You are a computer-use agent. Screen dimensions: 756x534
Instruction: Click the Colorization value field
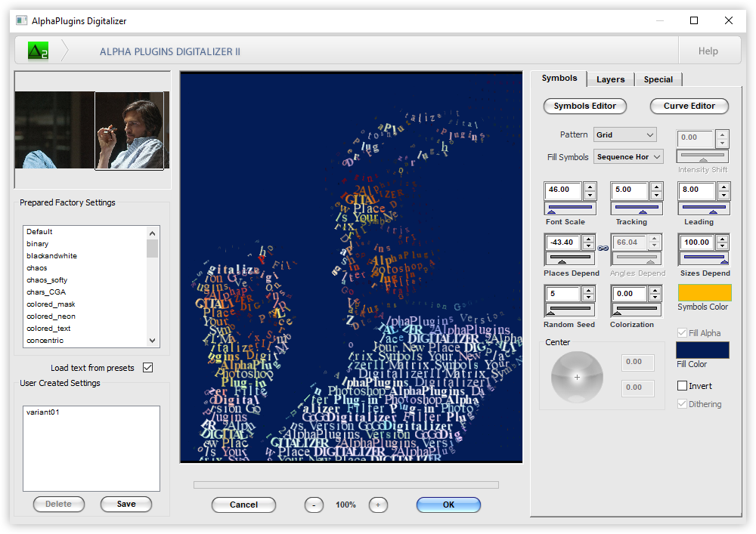point(630,294)
